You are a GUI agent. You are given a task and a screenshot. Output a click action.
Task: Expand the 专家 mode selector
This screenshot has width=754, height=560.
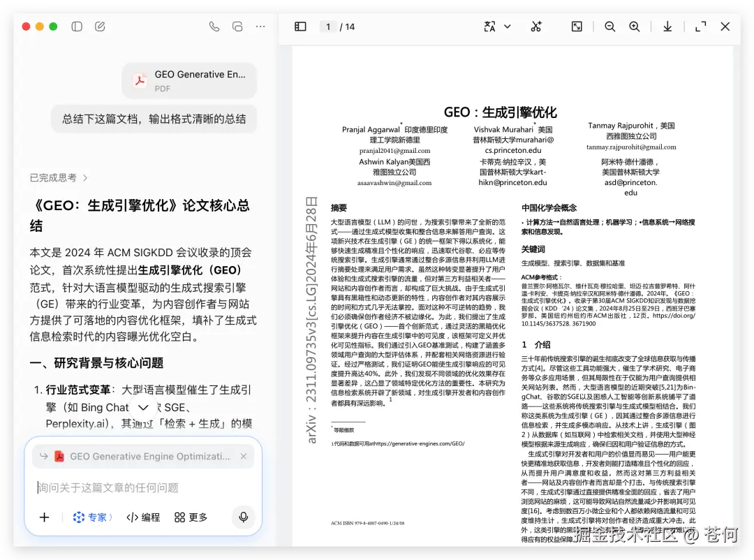[x=93, y=517]
